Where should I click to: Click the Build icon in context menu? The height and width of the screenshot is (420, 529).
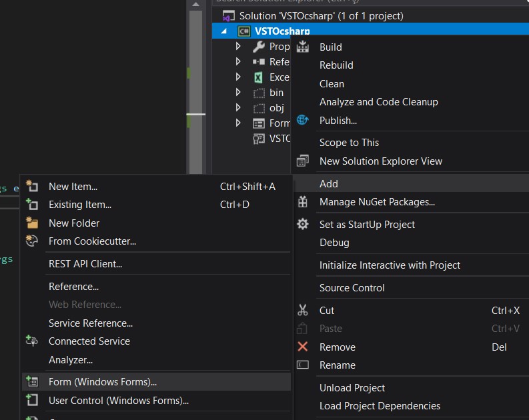pos(303,47)
